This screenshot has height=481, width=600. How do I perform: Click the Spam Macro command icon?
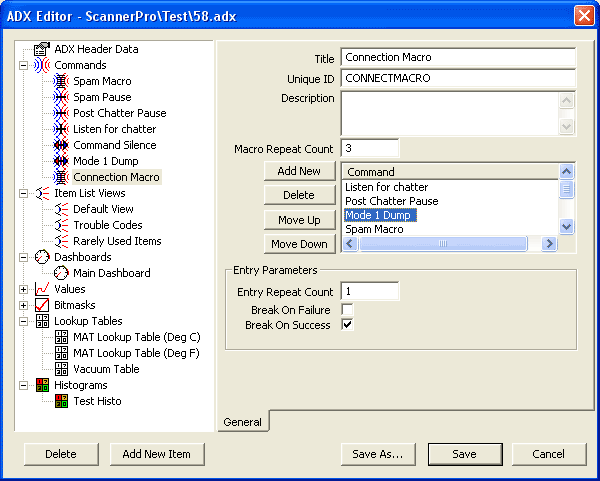(61, 81)
